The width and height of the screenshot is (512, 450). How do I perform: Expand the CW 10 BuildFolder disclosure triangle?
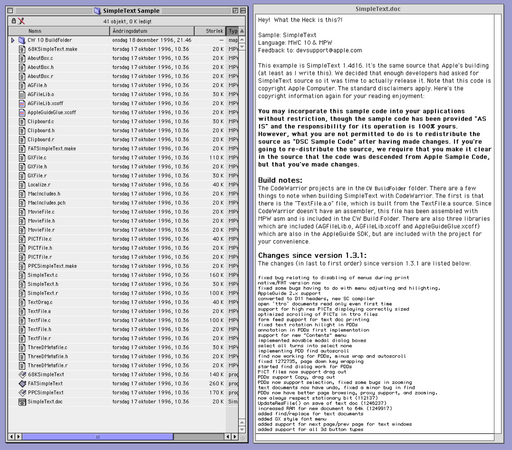[x=13, y=40]
